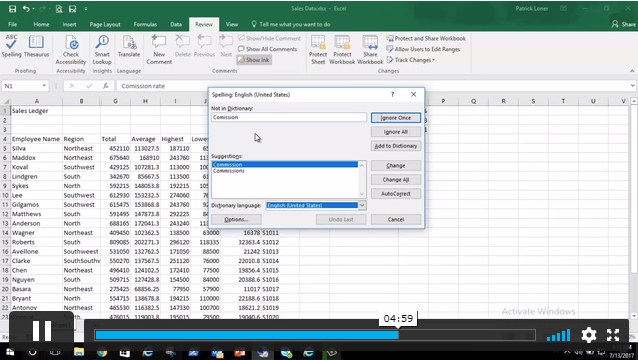This screenshot has width=638, height=360.
Task: Click the Delete comment icon
Action: point(183,46)
